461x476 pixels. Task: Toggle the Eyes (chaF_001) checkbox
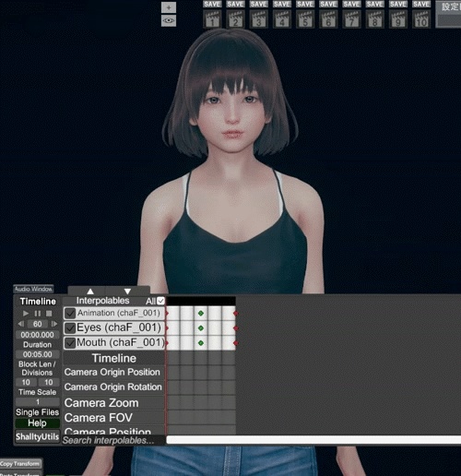point(70,328)
